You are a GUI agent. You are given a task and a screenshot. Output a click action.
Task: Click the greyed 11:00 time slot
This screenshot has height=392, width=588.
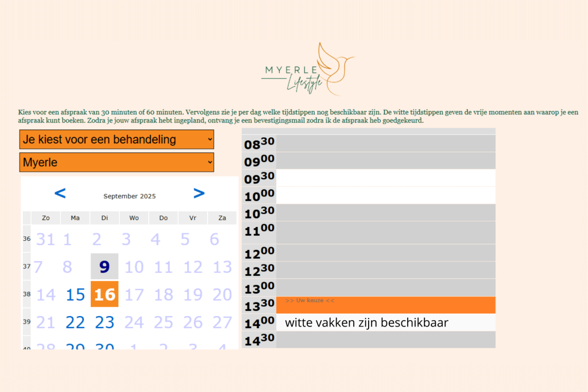click(385, 232)
